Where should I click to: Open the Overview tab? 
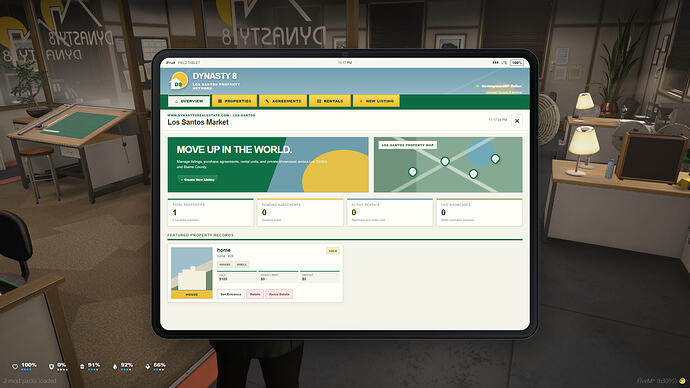[189, 101]
